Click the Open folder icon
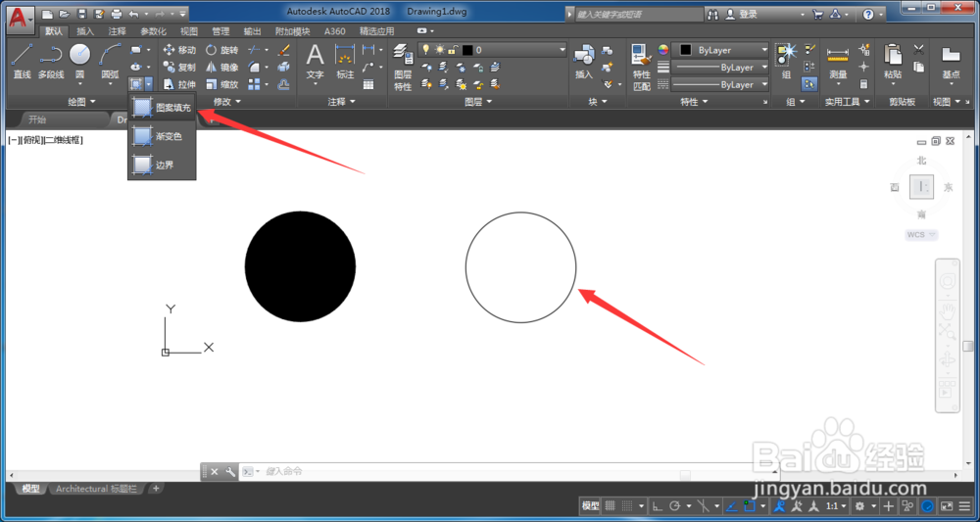 (x=65, y=13)
